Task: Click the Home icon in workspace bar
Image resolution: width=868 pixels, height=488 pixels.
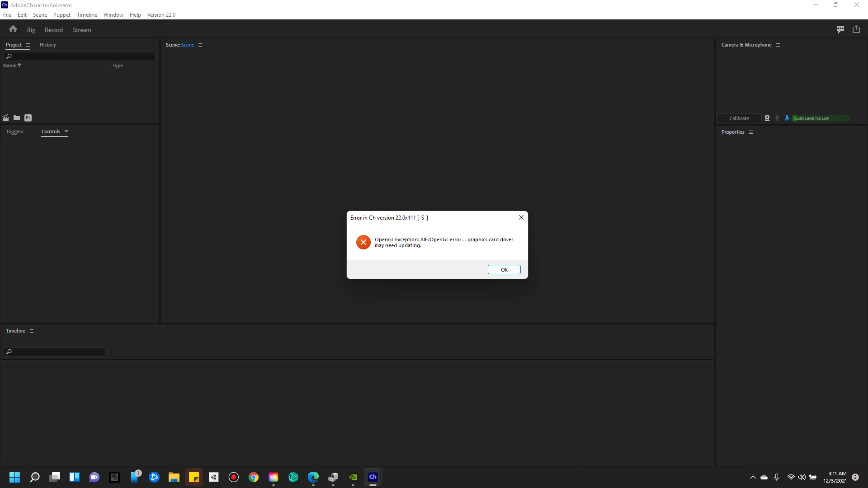Action: point(13,29)
